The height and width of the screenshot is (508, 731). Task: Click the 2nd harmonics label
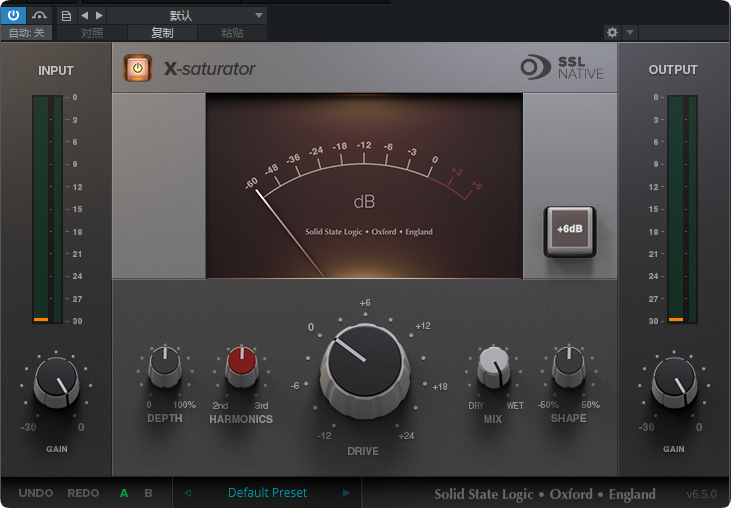click(x=221, y=405)
